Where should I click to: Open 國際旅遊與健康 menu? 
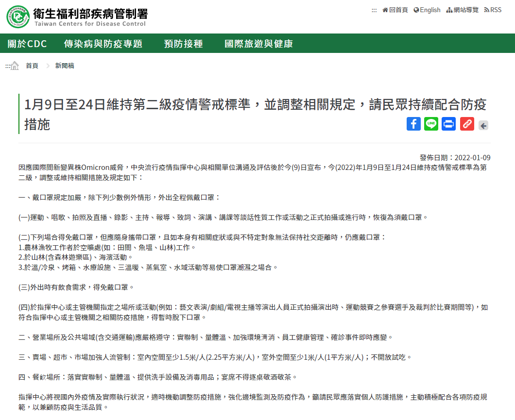tap(259, 44)
